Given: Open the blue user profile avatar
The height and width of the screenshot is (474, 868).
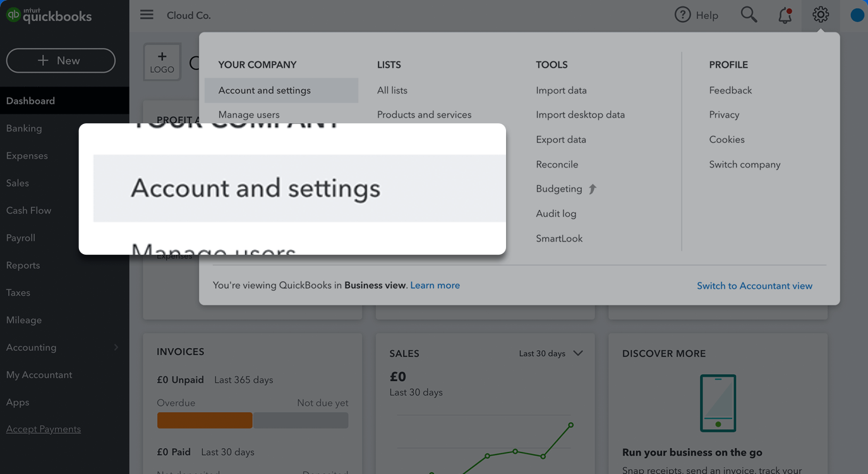Looking at the screenshot, I should [857, 15].
